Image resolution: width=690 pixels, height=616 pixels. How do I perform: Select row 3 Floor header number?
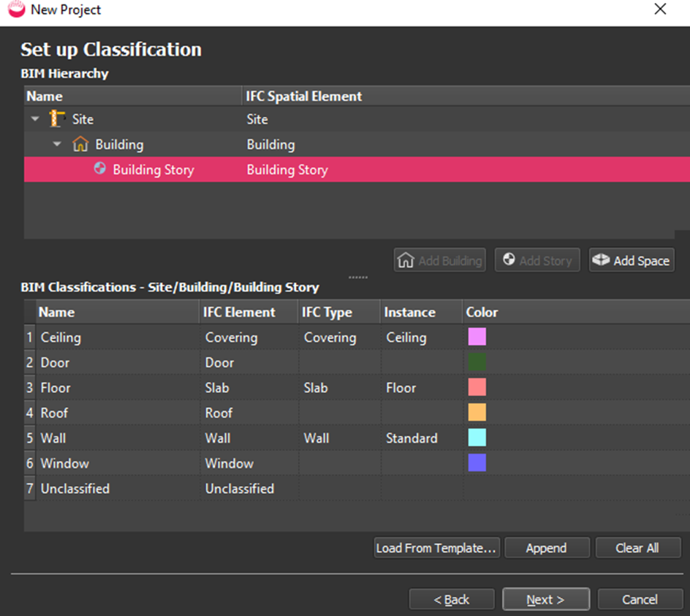tap(30, 388)
